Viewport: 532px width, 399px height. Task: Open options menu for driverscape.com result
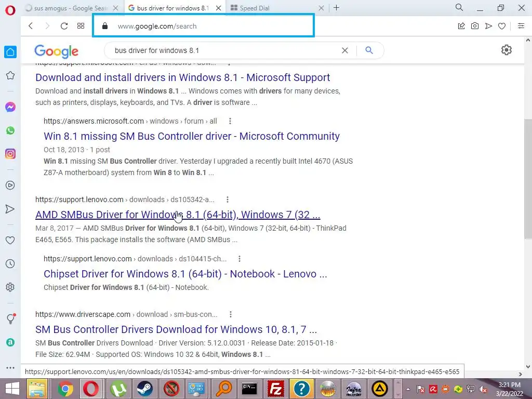(230, 314)
